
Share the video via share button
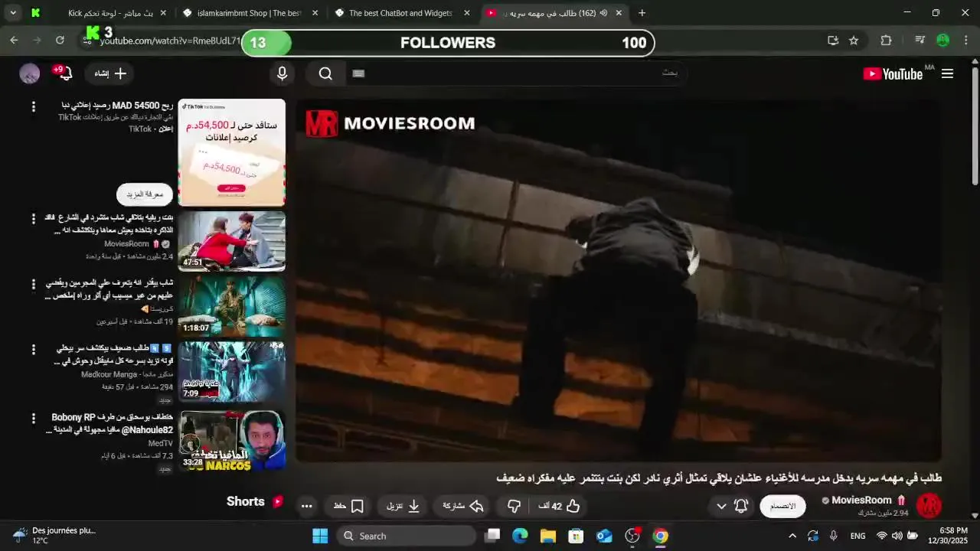point(464,506)
